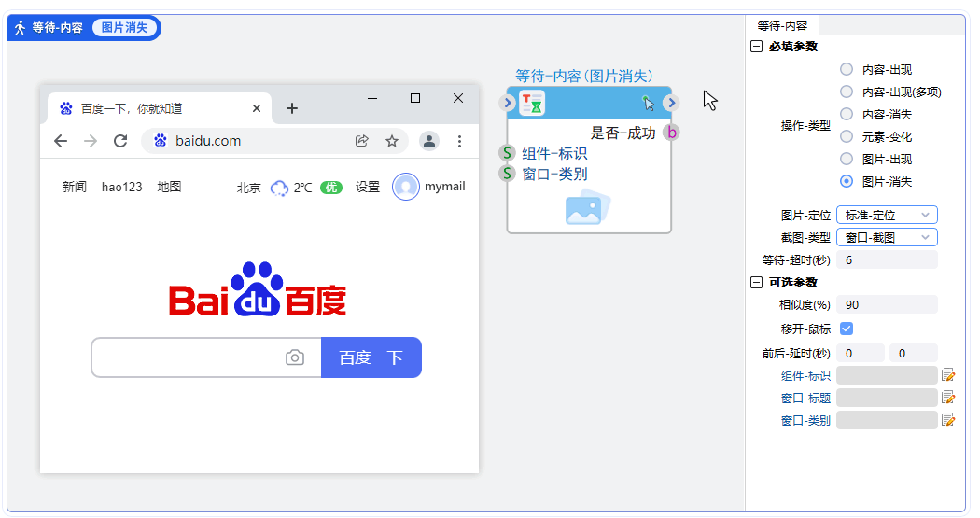Select the 图片-出现 radio option
Image resolution: width=980 pixels, height=518 pixels.
[x=847, y=160]
